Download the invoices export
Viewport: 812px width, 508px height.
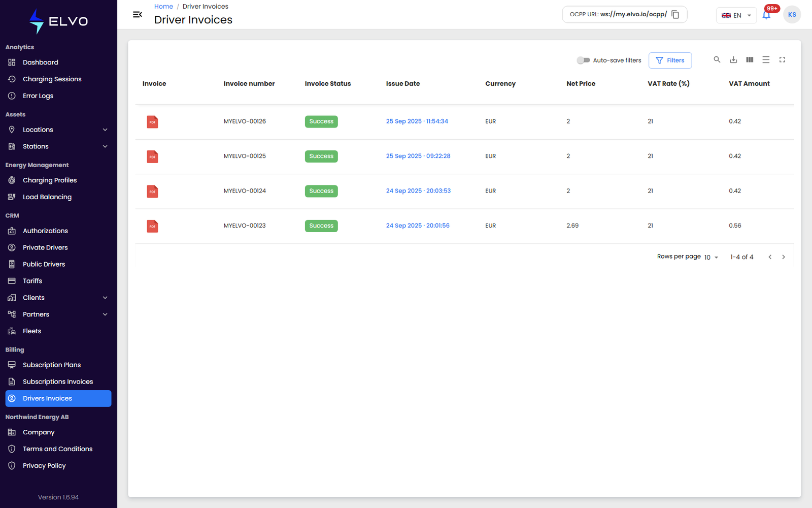[x=733, y=60]
